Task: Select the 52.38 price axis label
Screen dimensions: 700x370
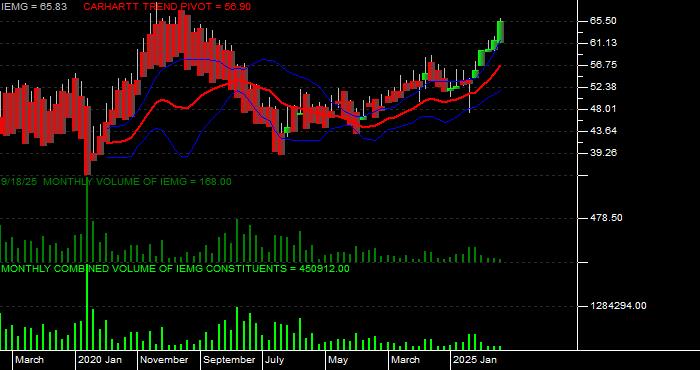Action: [604, 87]
